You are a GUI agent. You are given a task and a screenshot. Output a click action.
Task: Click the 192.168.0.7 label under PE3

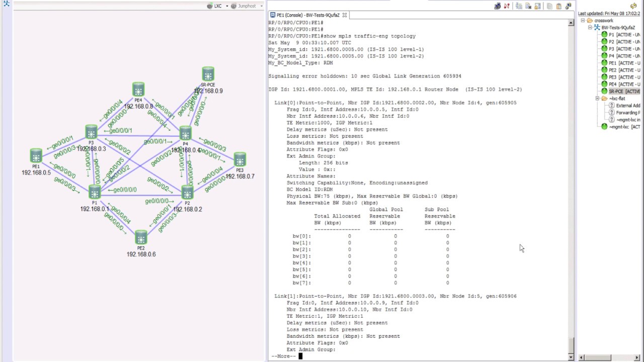240,176
